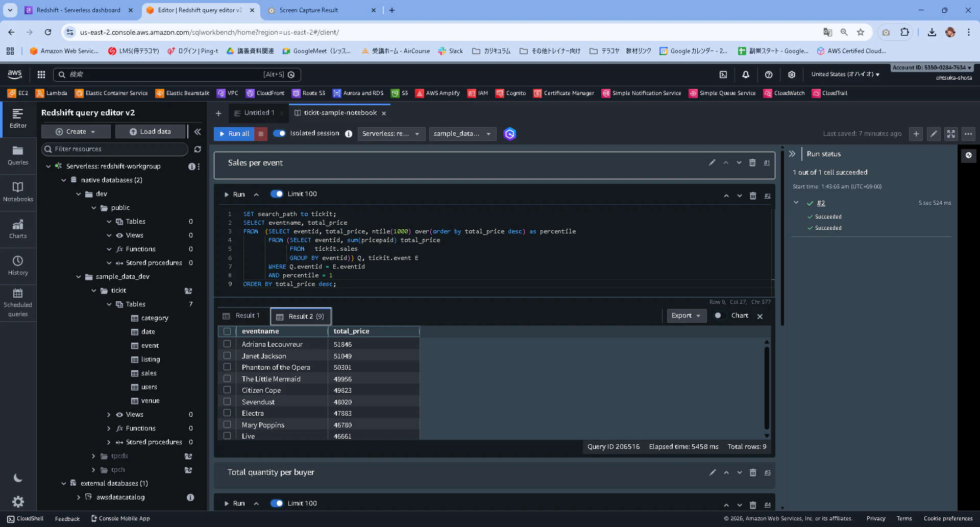Viewport: 980px width, 527px height.
Task: Collapse the Run status panel
Action: pos(792,154)
